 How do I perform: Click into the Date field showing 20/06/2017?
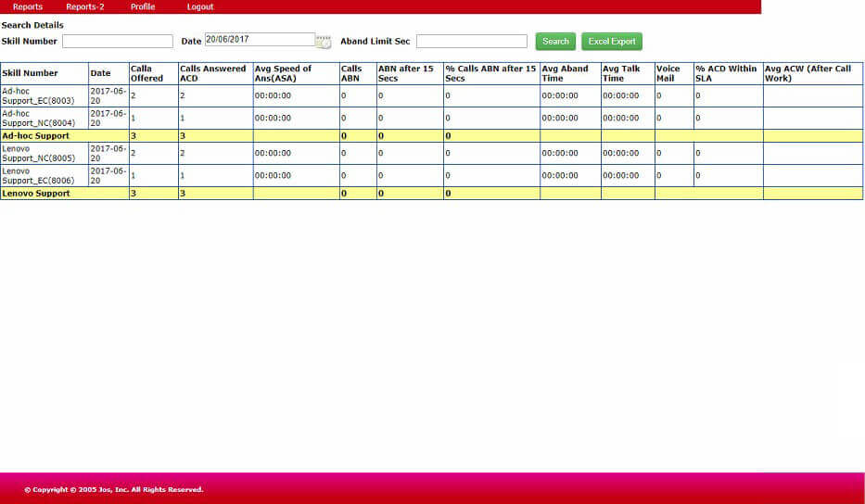coord(260,40)
